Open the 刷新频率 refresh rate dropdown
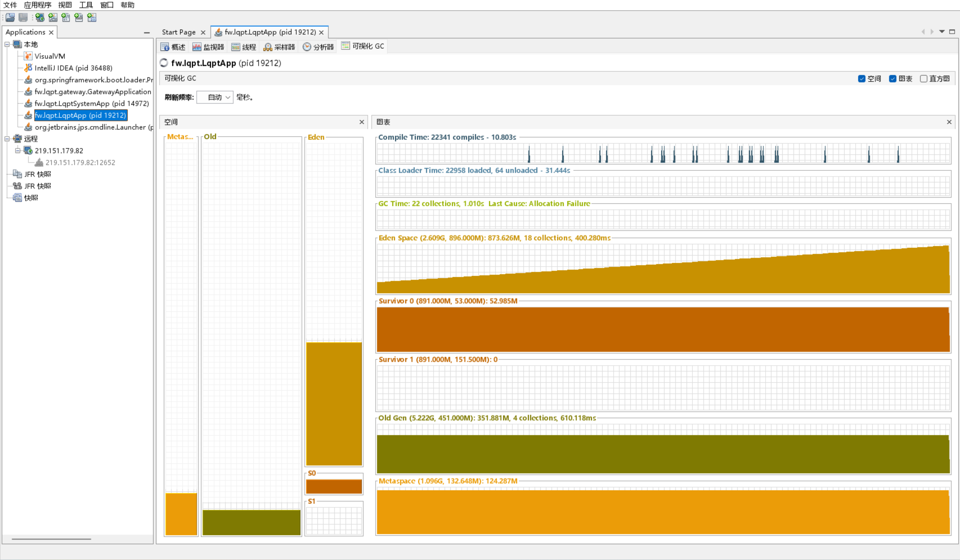 tap(215, 98)
